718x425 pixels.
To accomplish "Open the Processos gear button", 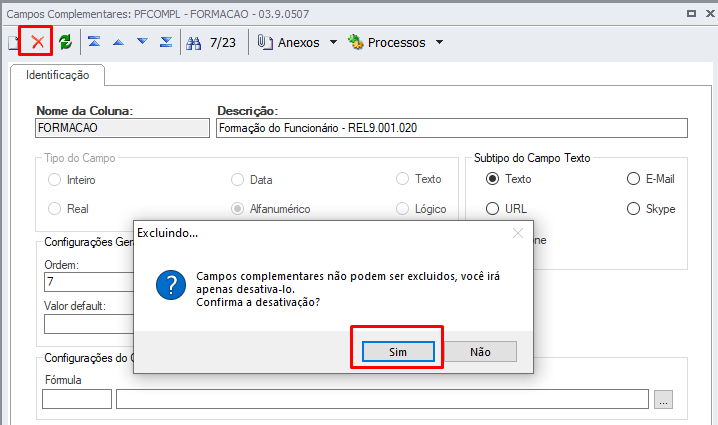I will tap(387, 43).
